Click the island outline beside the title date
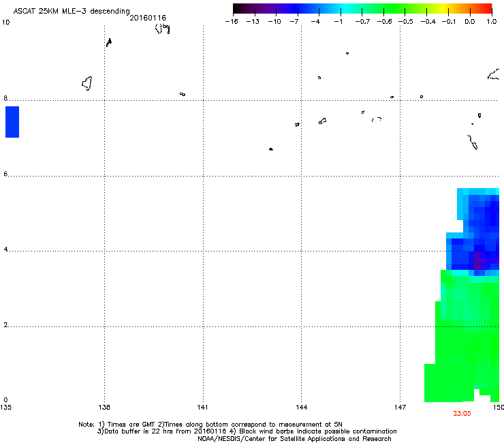Image resolution: width=504 pixels, height=443 pixels. [x=162, y=29]
